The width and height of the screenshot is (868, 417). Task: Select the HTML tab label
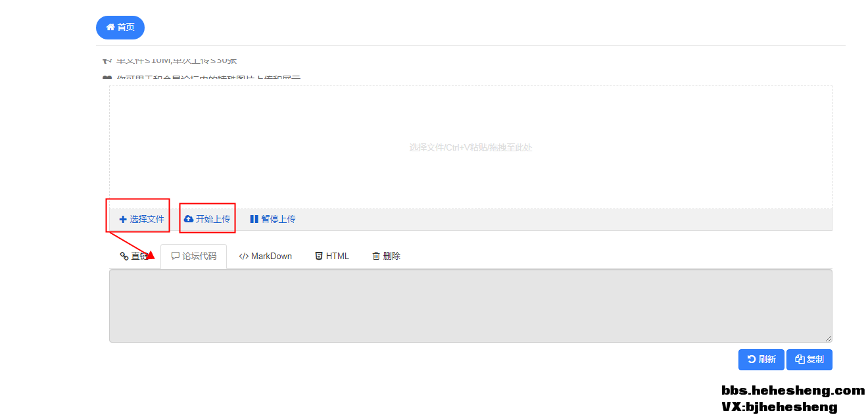click(337, 256)
